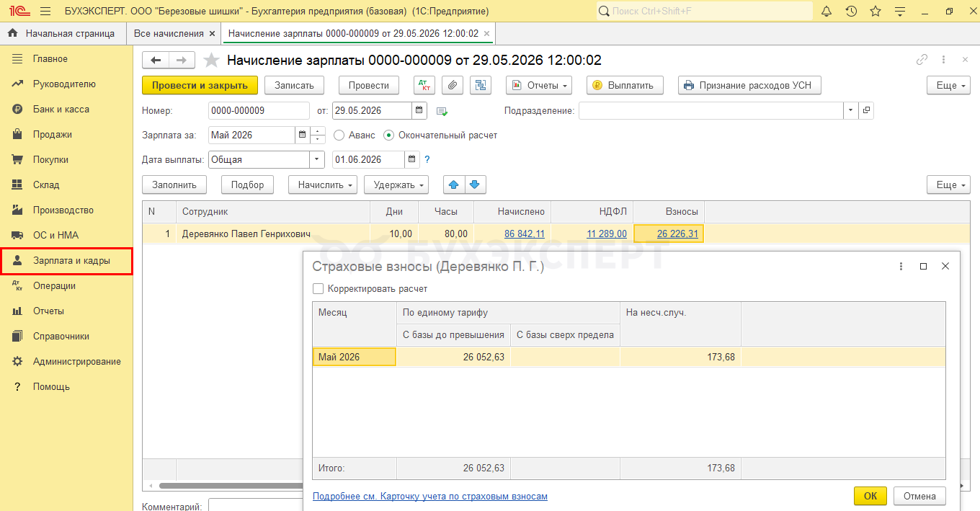
Task: Open Дата выплаты Общая dropdown arrow
Action: coord(317,160)
